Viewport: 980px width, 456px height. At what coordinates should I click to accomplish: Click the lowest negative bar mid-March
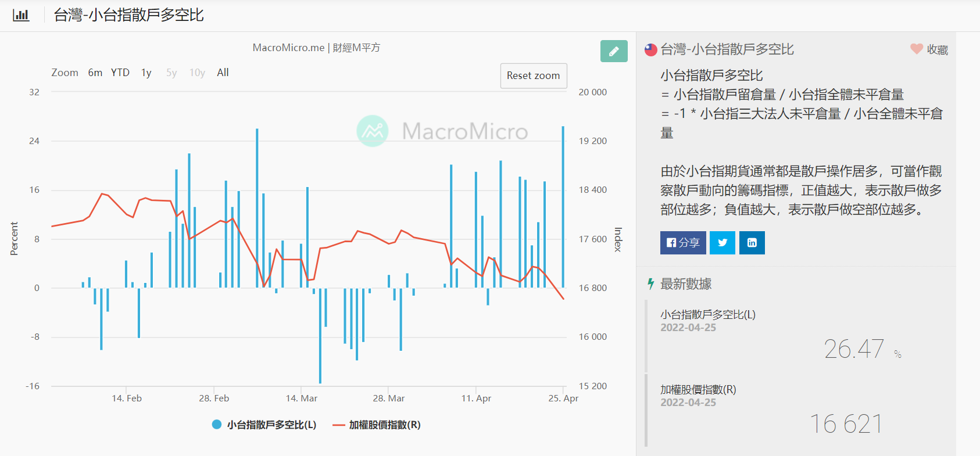click(x=320, y=335)
